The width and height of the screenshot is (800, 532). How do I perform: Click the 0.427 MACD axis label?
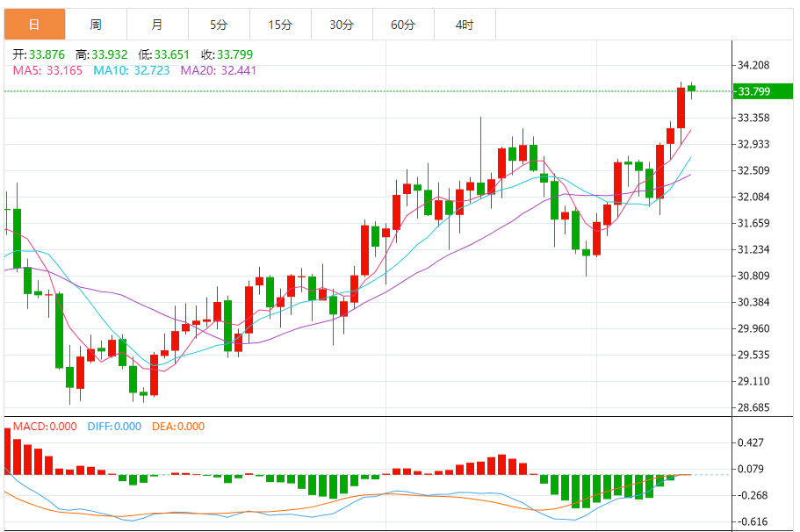click(x=751, y=442)
